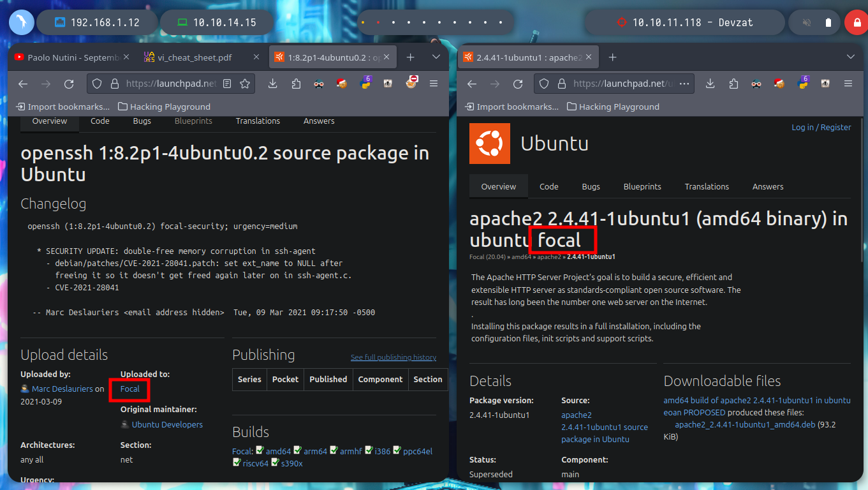
Task: Open See full publishing history link
Action: tap(394, 357)
